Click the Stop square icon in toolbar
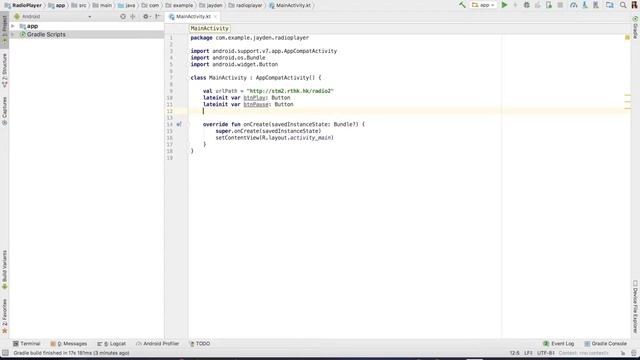The height and width of the screenshot is (360, 640). (560, 5)
